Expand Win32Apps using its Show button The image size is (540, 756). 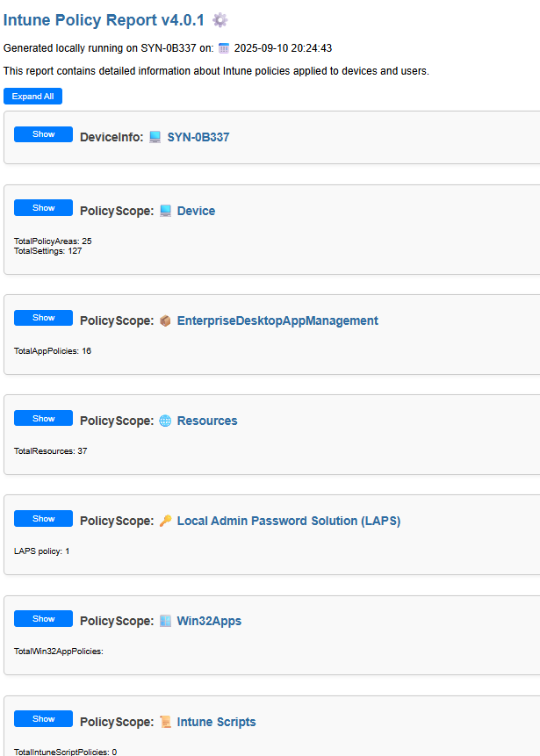pyautogui.click(x=43, y=619)
